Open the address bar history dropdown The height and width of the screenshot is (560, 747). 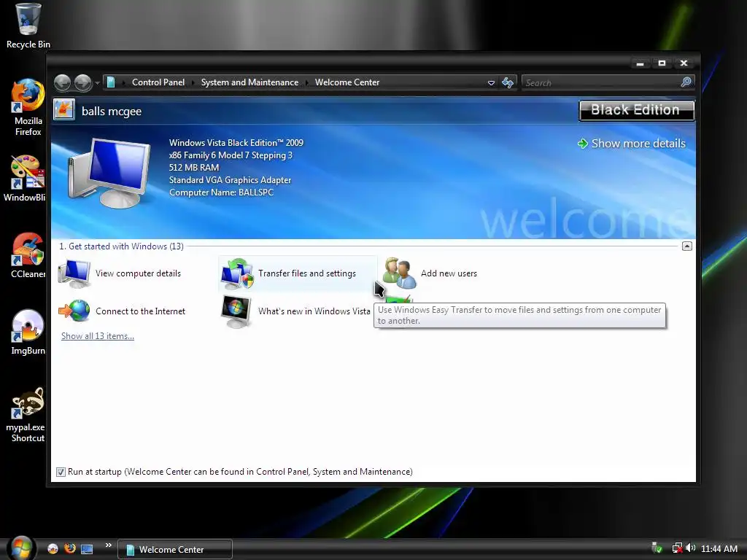click(491, 83)
